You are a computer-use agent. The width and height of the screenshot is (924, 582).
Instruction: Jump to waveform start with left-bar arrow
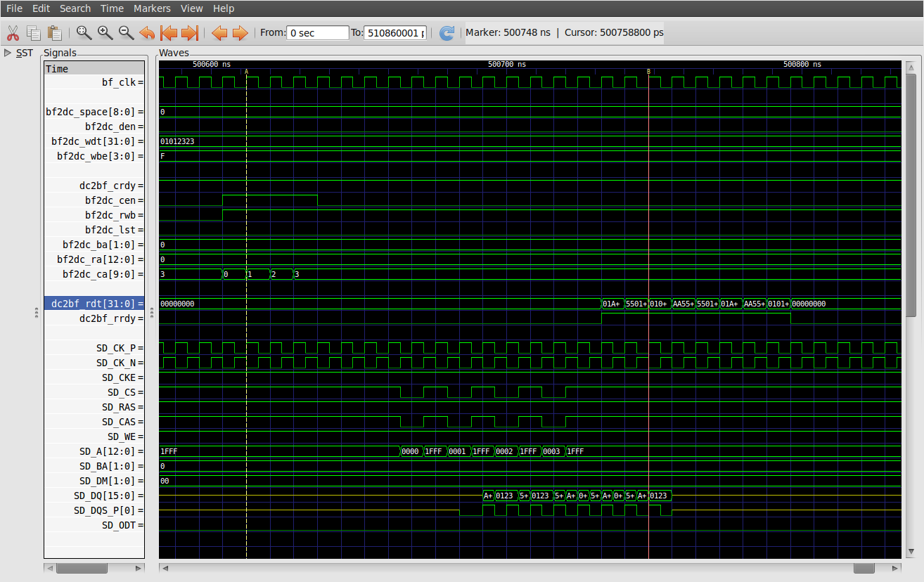tap(169, 32)
